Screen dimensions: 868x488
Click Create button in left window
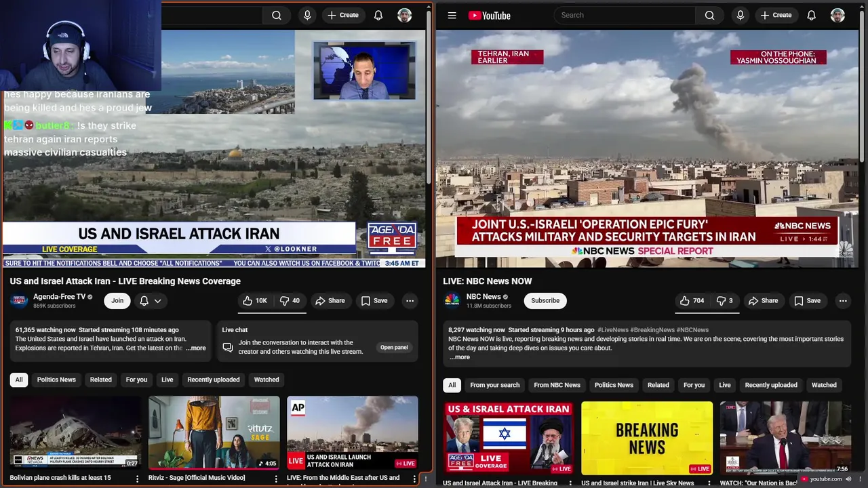click(x=342, y=15)
